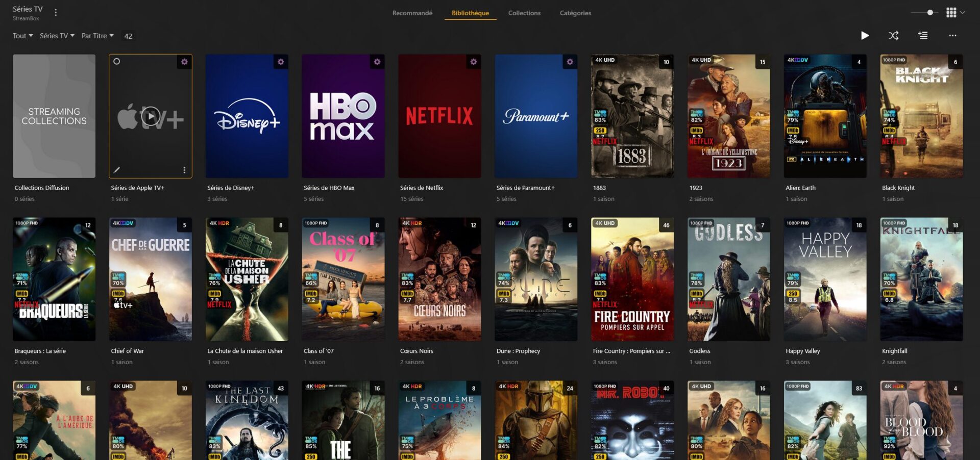Open La Chute de la maison Usher title
980x460 pixels.
[x=245, y=351]
